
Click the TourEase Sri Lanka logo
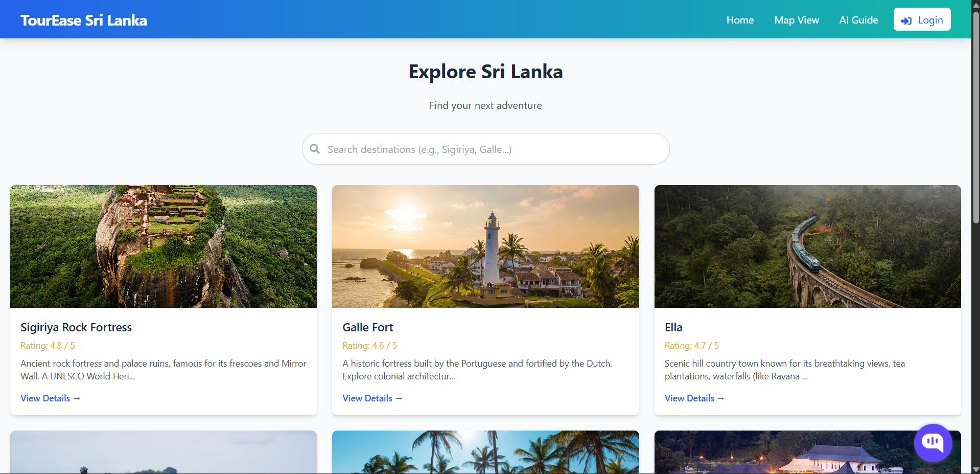[83, 20]
